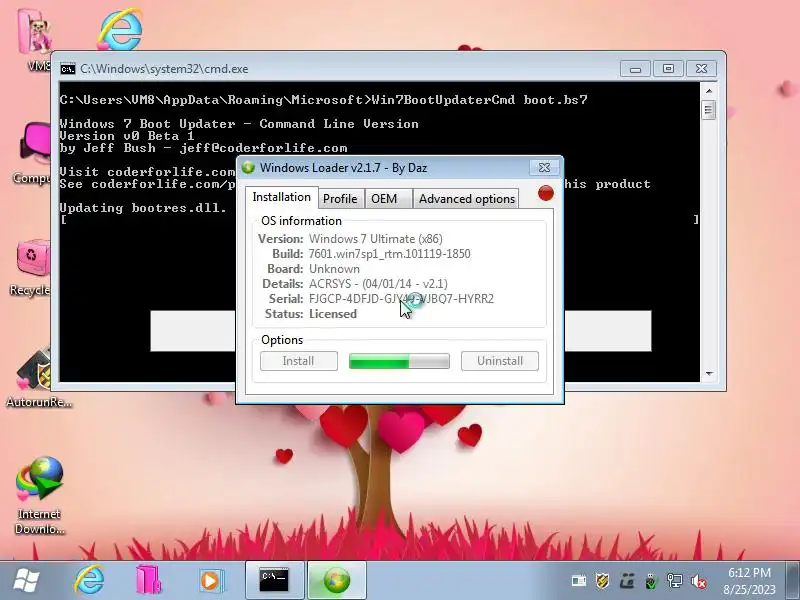800x600 pixels.
Task: Click the cmd window scrollbar thumb
Action: click(709, 110)
